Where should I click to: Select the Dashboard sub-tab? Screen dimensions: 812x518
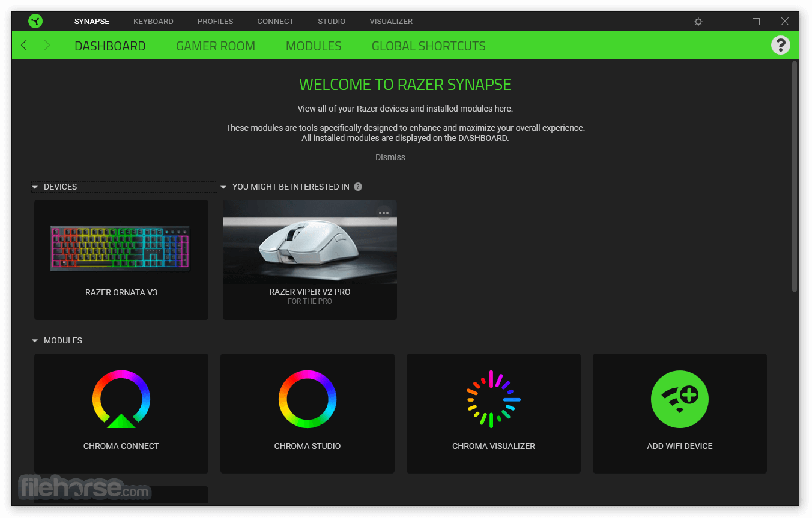pos(110,46)
